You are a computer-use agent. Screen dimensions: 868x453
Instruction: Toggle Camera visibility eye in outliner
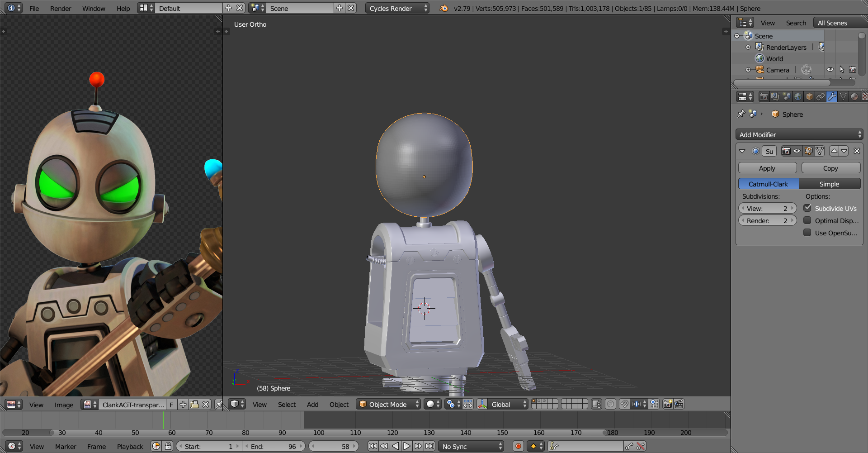830,70
